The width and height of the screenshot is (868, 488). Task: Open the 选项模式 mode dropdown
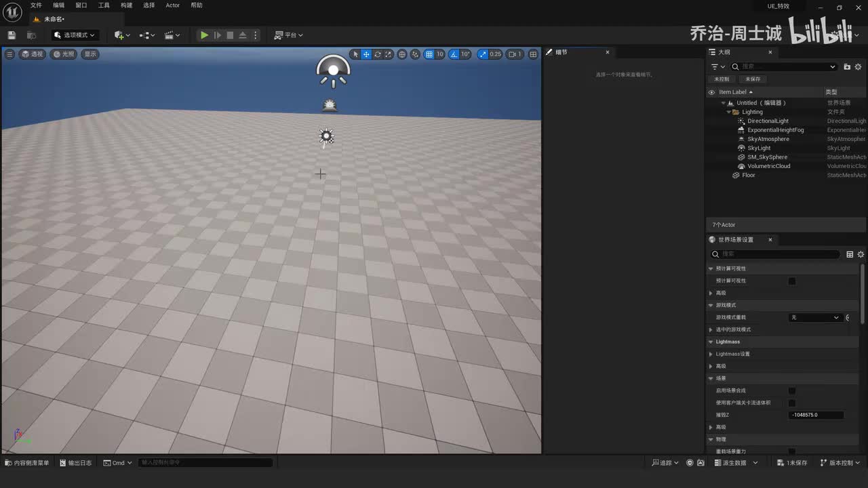click(75, 35)
